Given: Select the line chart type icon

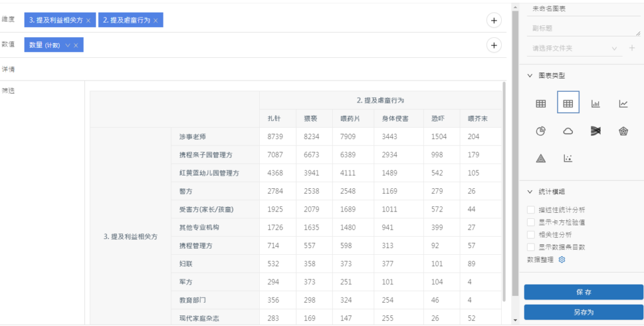Looking at the screenshot, I should (x=623, y=104).
